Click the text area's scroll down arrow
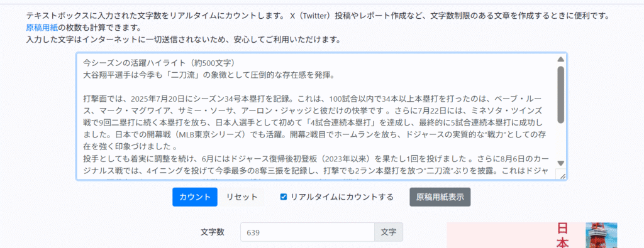Viewport: 644px width, 248px height. (560, 163)
